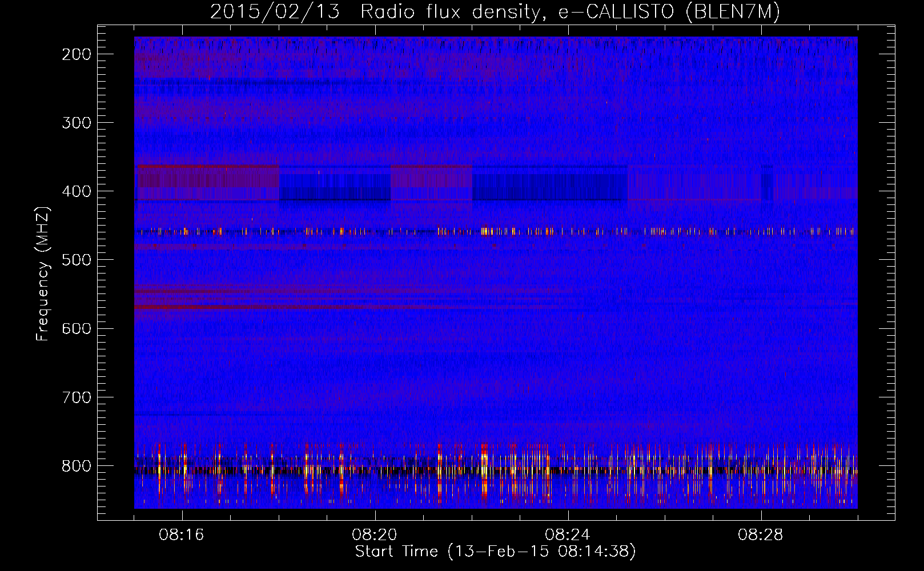The height and width of the screenshot is (571, 924).
Task: Click the 08:24 time tick label
Action: [x=568, y=535]
